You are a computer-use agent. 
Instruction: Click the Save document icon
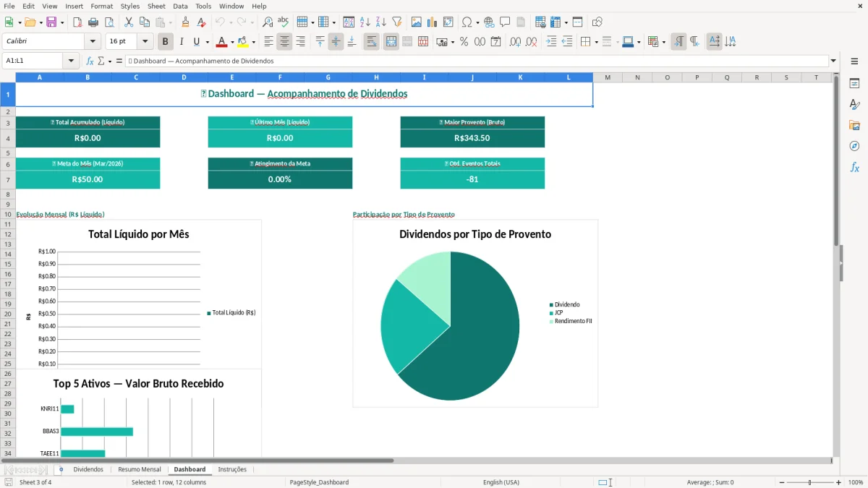tap(51, 22)
